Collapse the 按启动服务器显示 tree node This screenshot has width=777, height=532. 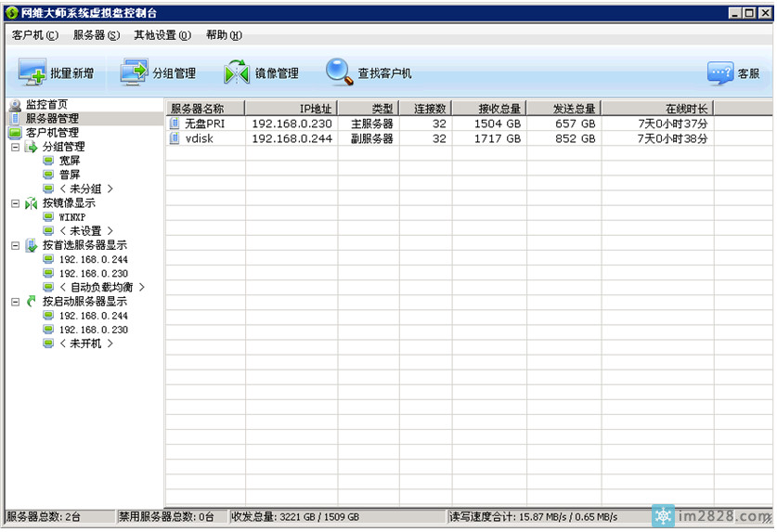(15, 302)
